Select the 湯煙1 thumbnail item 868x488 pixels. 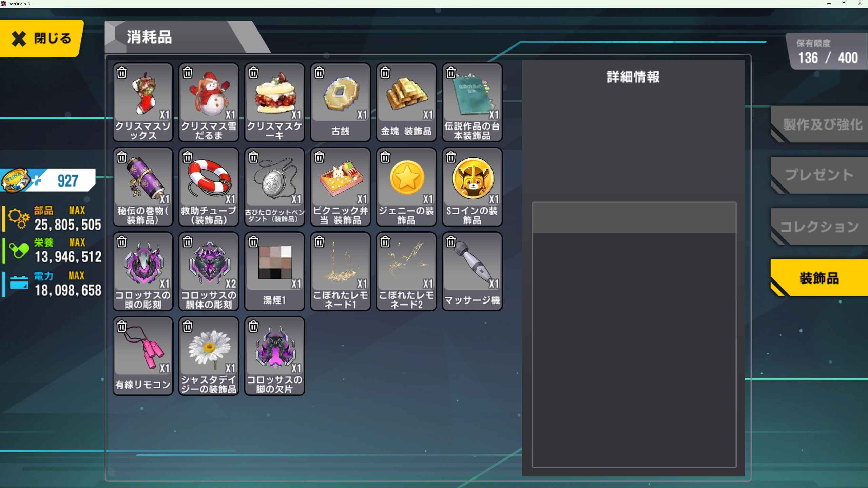pyautogui.click(x=274, y=271)
